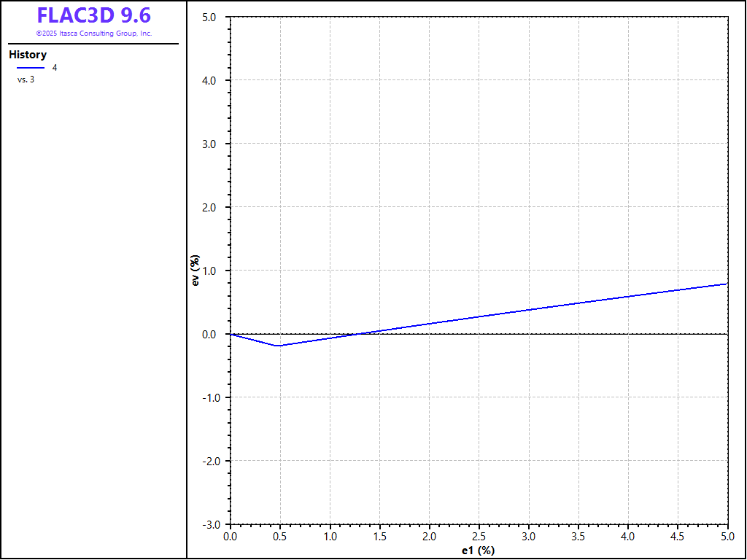747x560 pixels.
Task: Click the 'ev (%)' vertical axis label
Action: coord(195,271)
